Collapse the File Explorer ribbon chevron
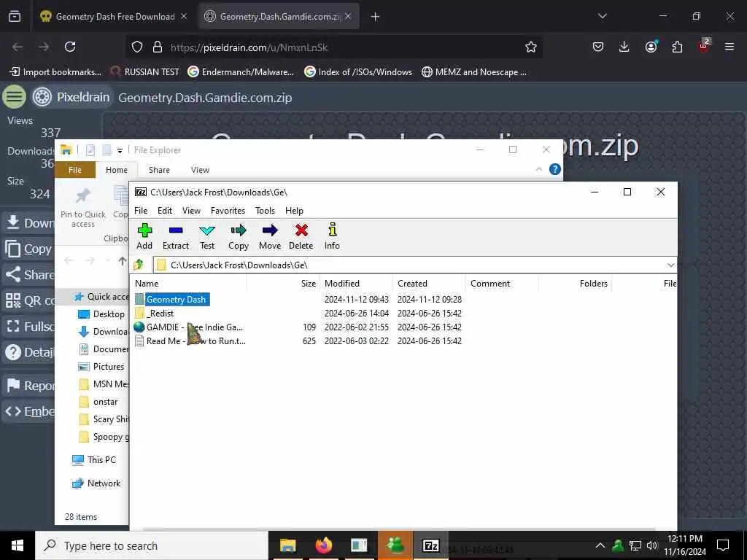The width and height of the screenshot is (747, 560). [539, 169]
